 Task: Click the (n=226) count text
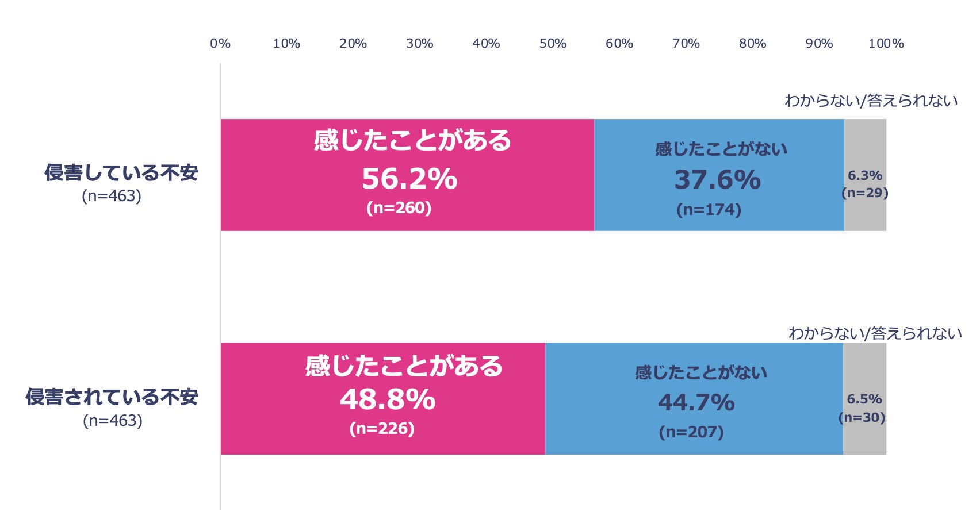click(x=382, y=429)
